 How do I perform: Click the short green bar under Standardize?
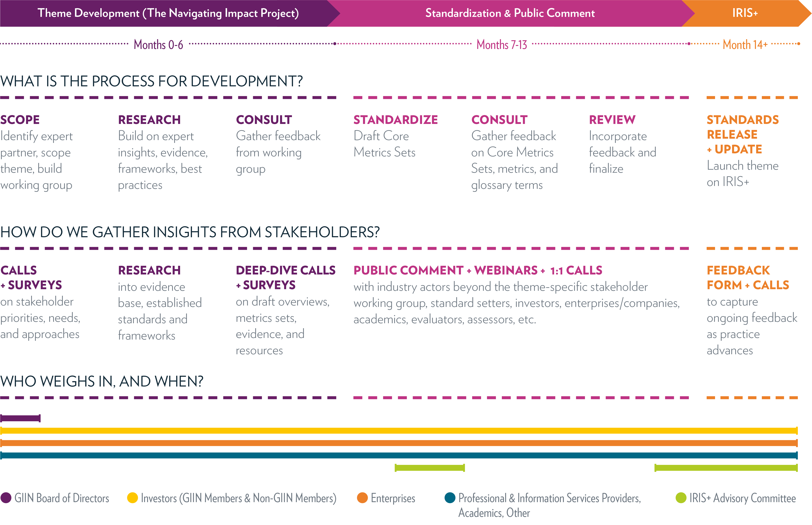point(429,468)
